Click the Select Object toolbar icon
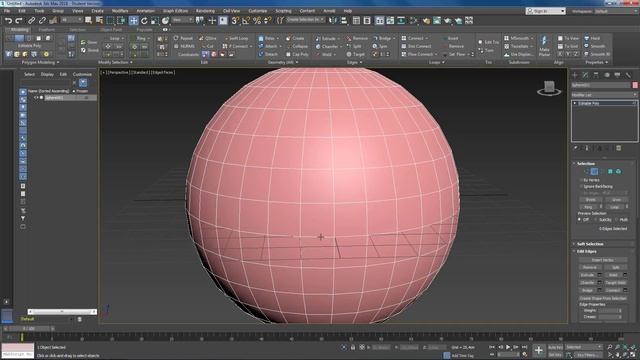Viewport: 640px width, 360px height. coord(88,20)
